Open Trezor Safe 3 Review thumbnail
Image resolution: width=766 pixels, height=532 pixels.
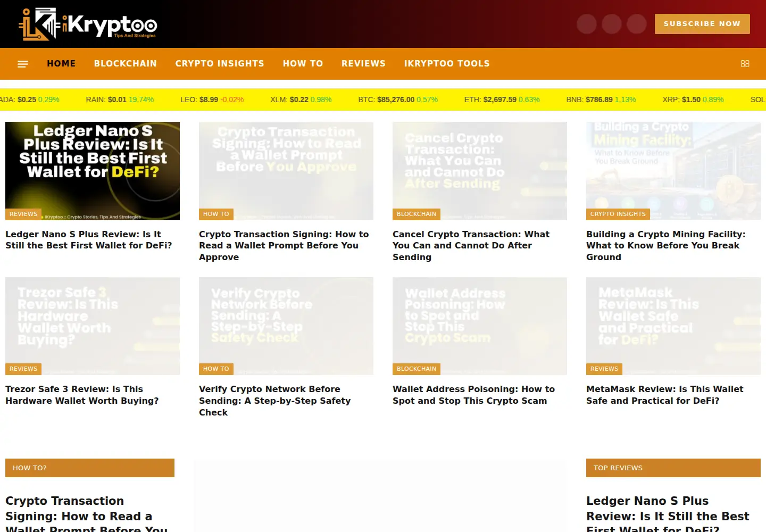pos(93,326)
